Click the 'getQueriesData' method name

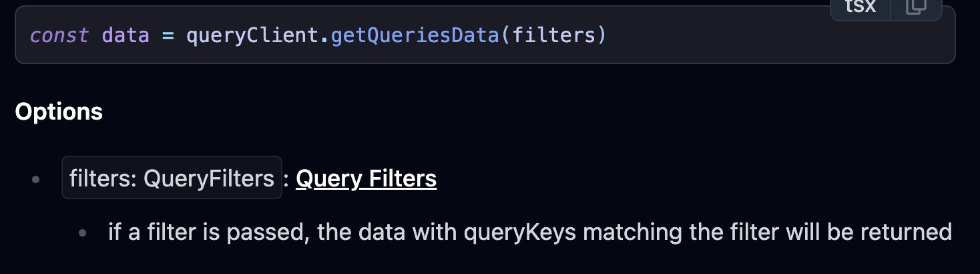pos(415,35)
